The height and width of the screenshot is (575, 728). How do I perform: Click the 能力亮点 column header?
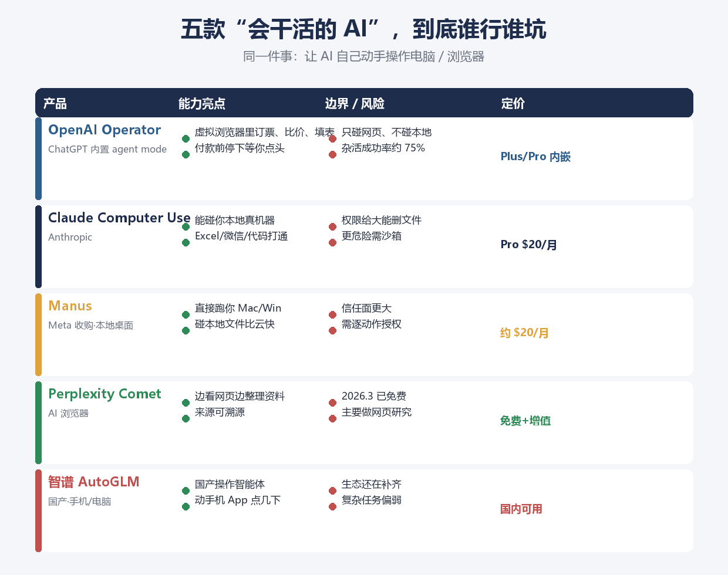(x=202, y=104)
